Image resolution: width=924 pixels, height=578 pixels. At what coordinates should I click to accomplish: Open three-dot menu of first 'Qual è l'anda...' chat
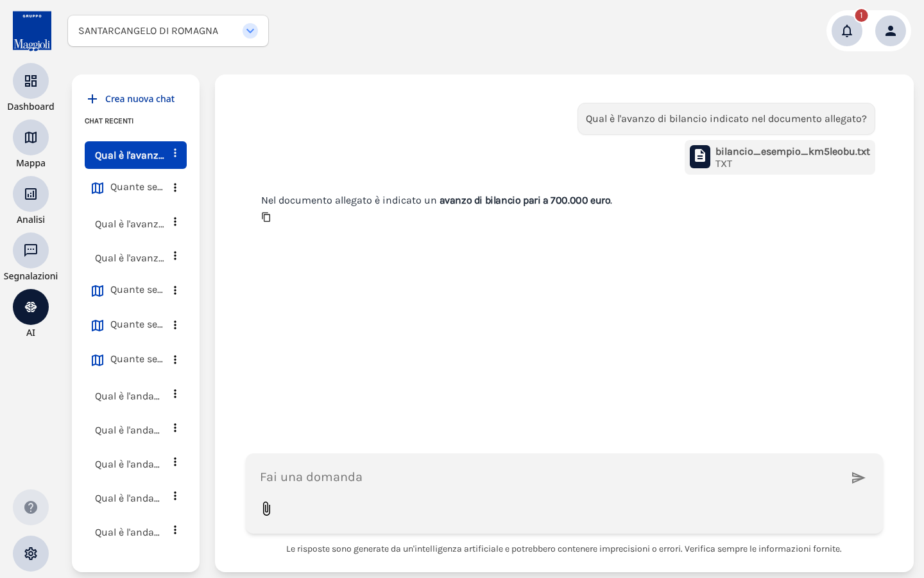click(175, 394)
